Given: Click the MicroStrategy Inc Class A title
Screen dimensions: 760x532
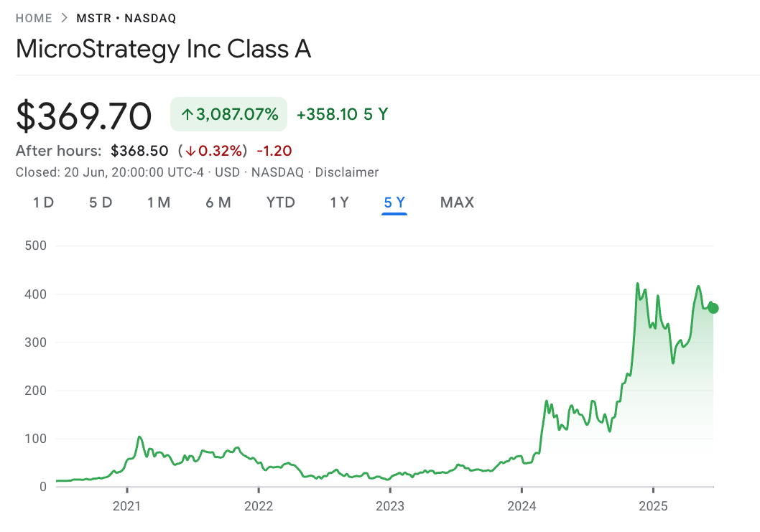Looking at the screenshot, I should click(163, 49).
